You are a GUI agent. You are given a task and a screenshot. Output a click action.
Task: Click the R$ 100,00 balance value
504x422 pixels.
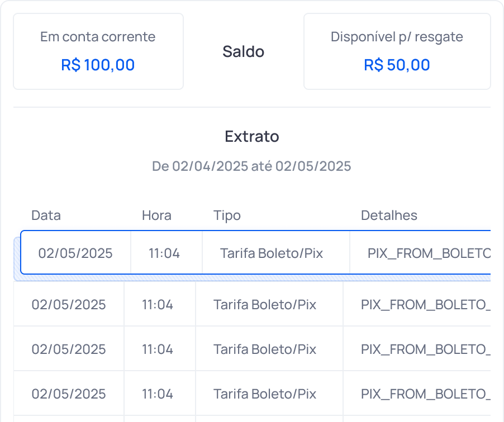(98, 65)
